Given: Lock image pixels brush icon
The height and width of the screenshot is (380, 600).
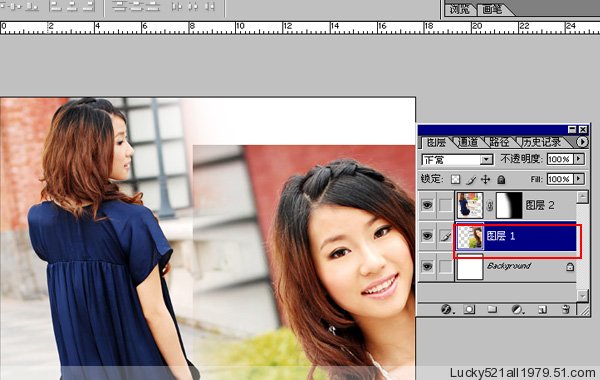Looking at the screenshot, I should 471,179.
